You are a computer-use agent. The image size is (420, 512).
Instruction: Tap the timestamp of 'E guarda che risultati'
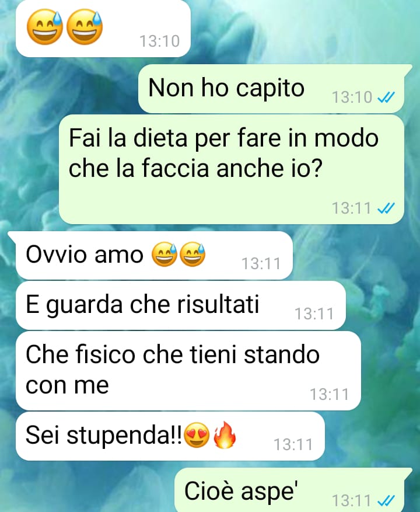point(314,314)
